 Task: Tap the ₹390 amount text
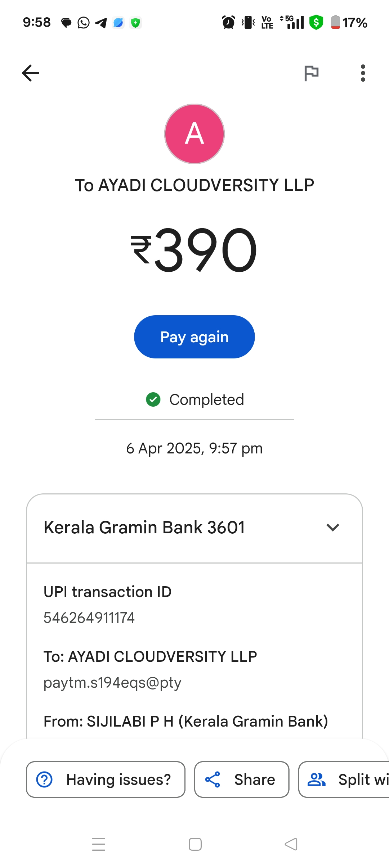[194, 250]
